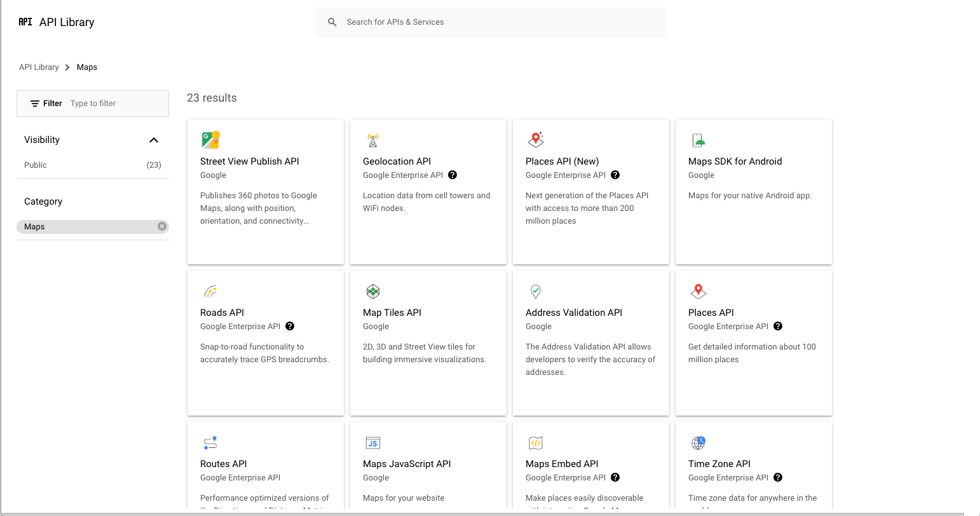Open Roads API title
980x516 pixels.
tap(222, 313)
